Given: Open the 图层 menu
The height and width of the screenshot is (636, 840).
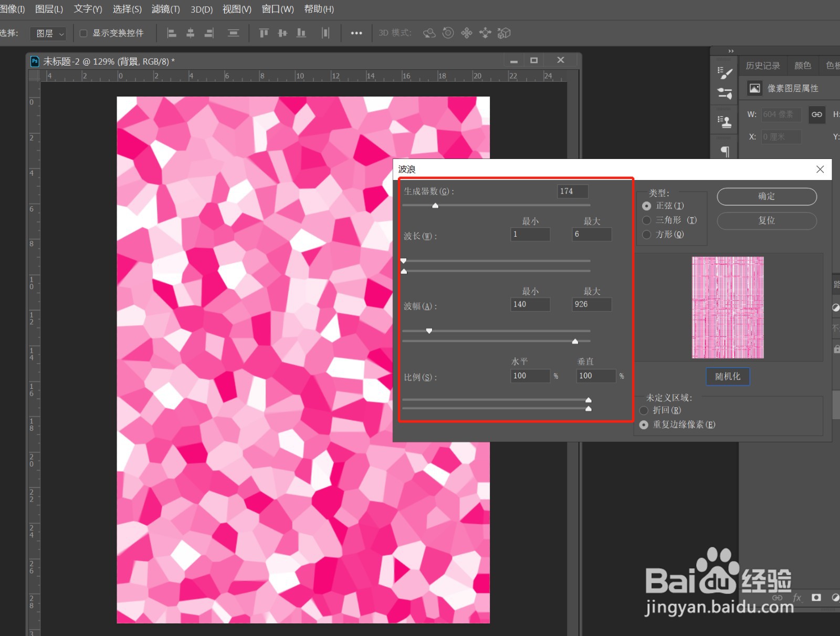Looking at the screenshot, I should (49, 9).
